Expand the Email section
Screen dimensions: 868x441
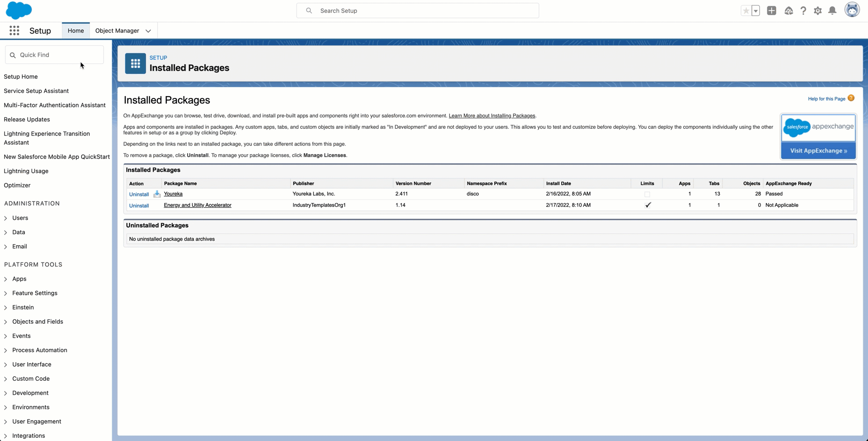click(x=6, y=247)
